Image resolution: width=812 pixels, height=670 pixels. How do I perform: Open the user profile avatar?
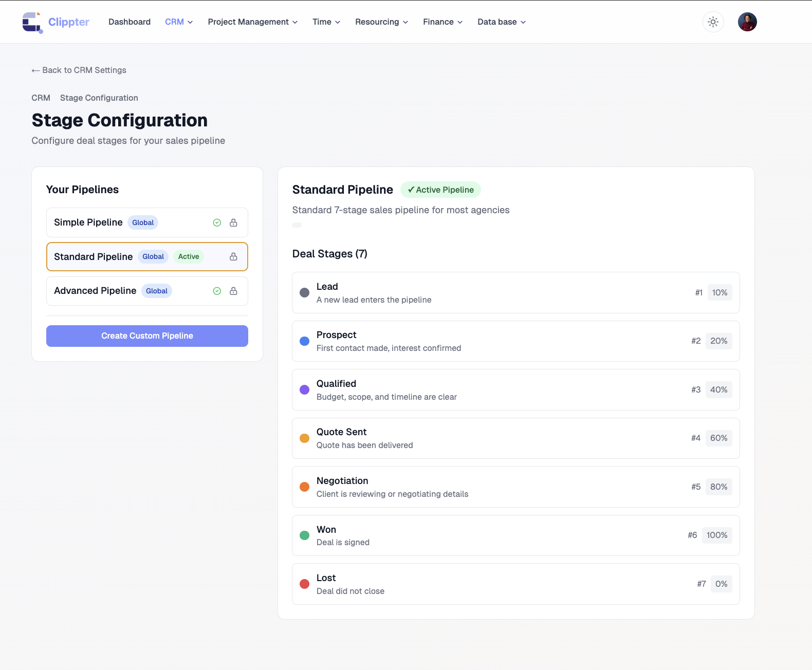click(x=747, y=22)
